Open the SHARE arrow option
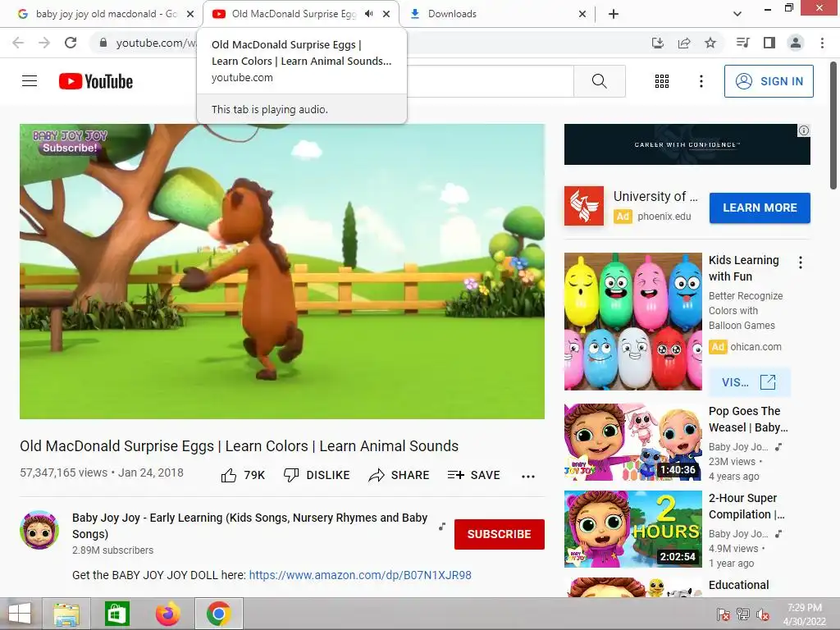The image size is (840, 630). (399, 475)
